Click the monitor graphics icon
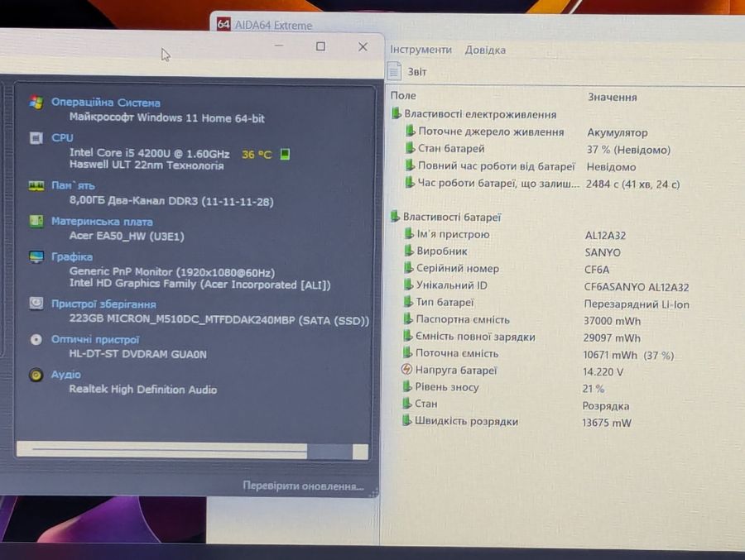 [36, 257]
